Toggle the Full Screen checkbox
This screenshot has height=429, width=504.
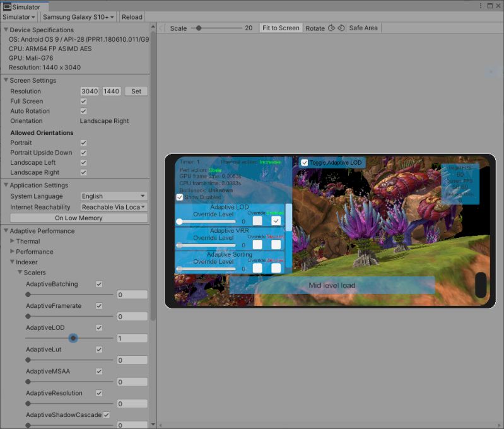83,102
